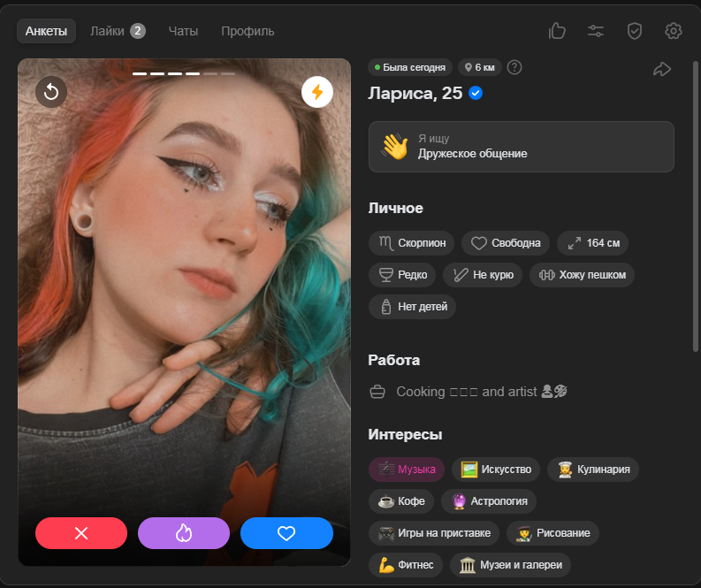Jump to first photo progress segment
The height and width of the screenshot is (588, 701).
coord(140,73)
